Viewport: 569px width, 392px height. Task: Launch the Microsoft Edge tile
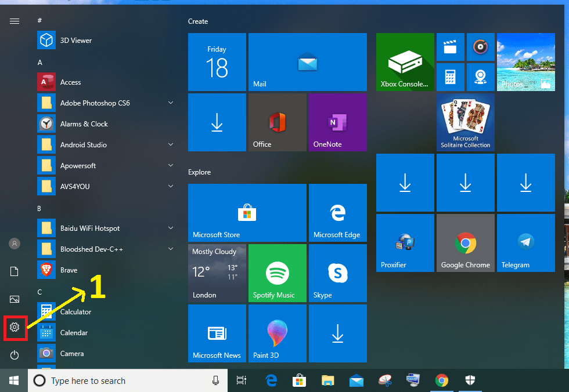338,213
